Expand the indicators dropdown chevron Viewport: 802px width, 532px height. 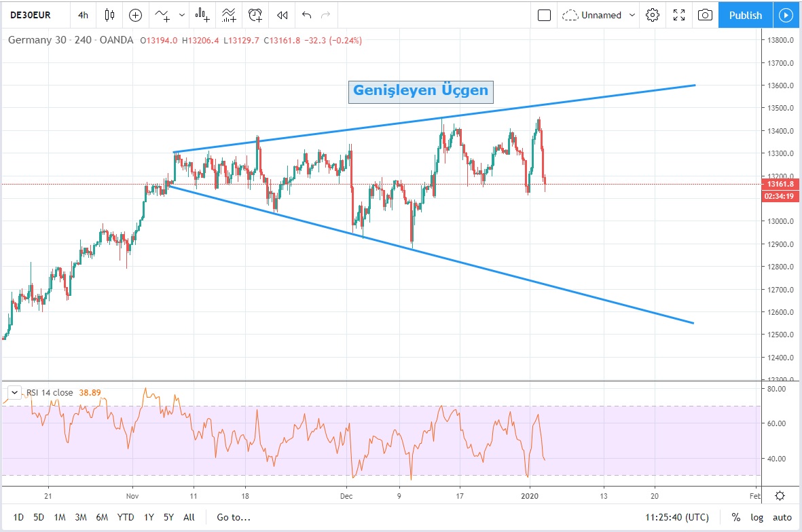(x=182, y=16)
